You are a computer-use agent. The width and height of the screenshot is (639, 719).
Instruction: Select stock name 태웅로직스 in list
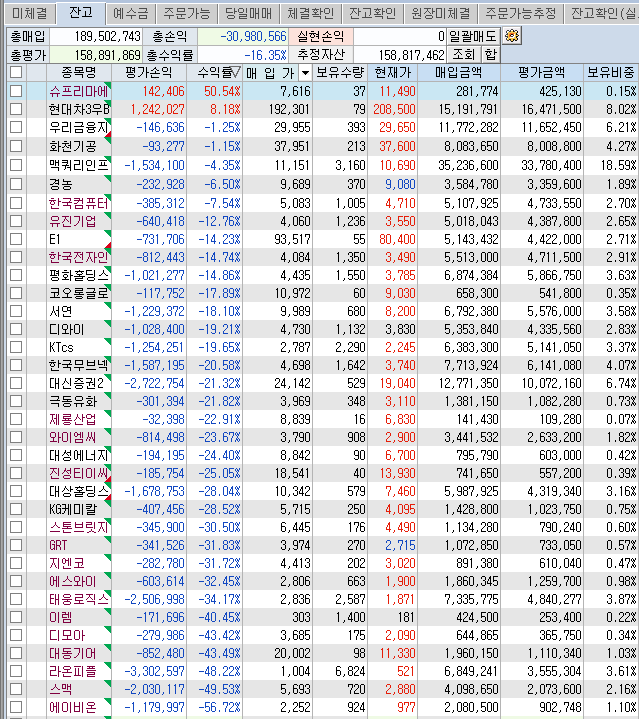point(79,599)
